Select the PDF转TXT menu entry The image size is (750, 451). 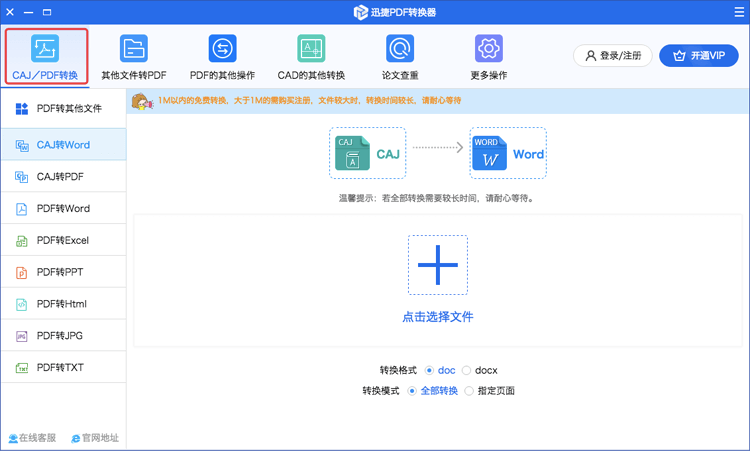tap(64, 367)
